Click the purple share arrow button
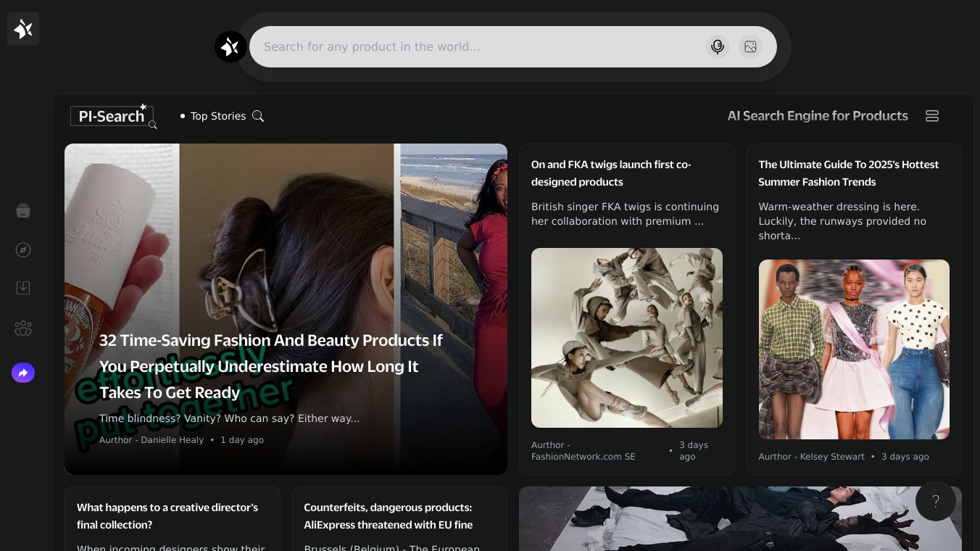This screenshot has width=980, height=551. (x=23, y=373)
